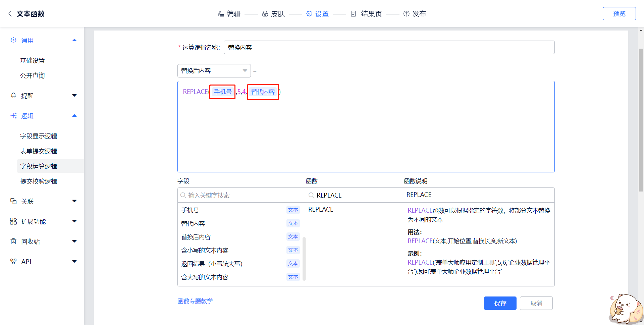Click the 逻辑 branch icon in sidebar

click(x=13, y=116)
